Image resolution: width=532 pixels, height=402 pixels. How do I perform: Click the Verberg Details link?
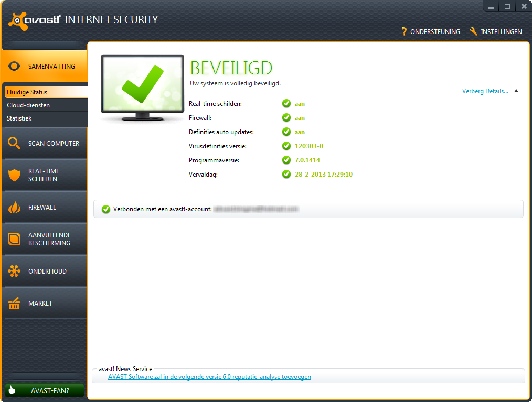pyautogui.click(x=485, y=91)
